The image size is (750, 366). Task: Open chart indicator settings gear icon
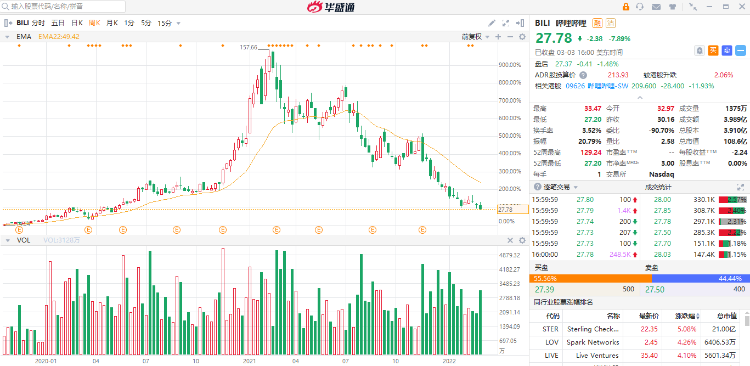coord(522,37)
